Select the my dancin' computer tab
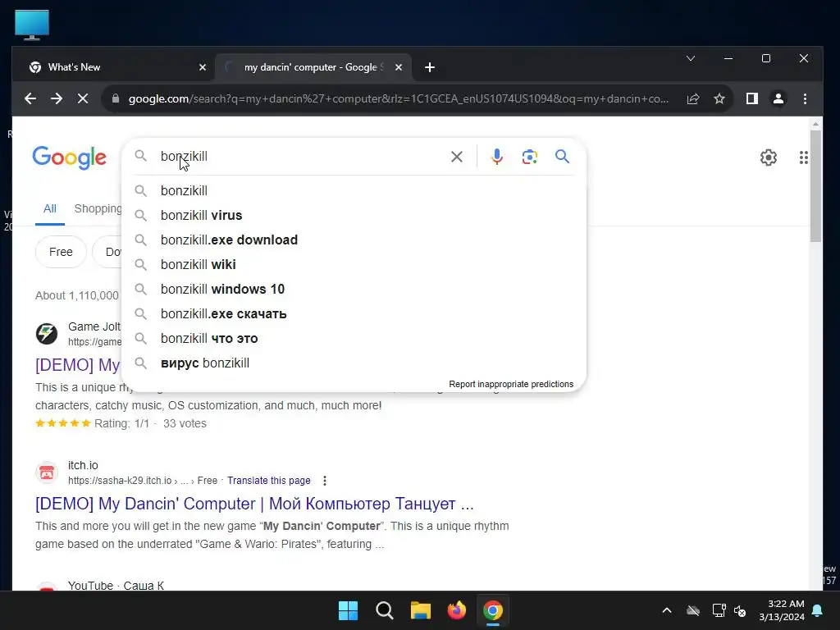 pyautogui.click(x=313, y=67)
